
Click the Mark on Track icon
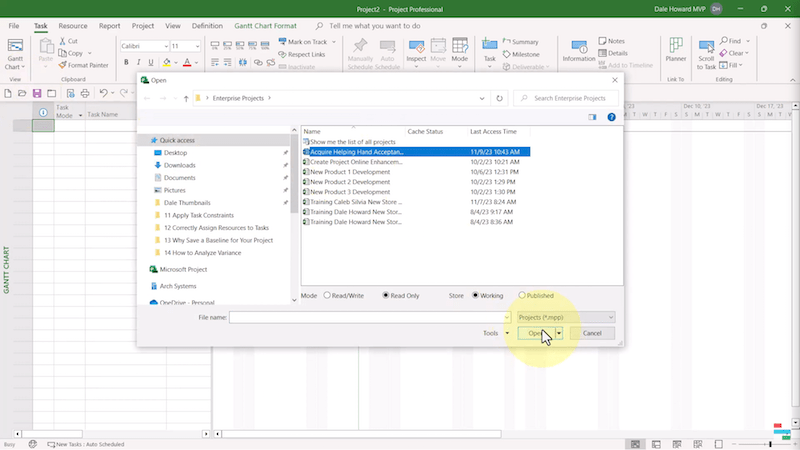pos(282,41)
